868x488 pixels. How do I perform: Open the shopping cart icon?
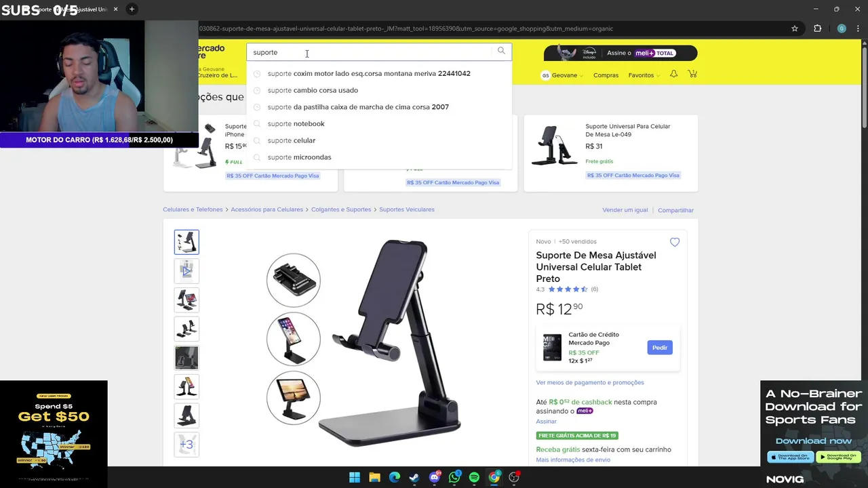(692, 74)
